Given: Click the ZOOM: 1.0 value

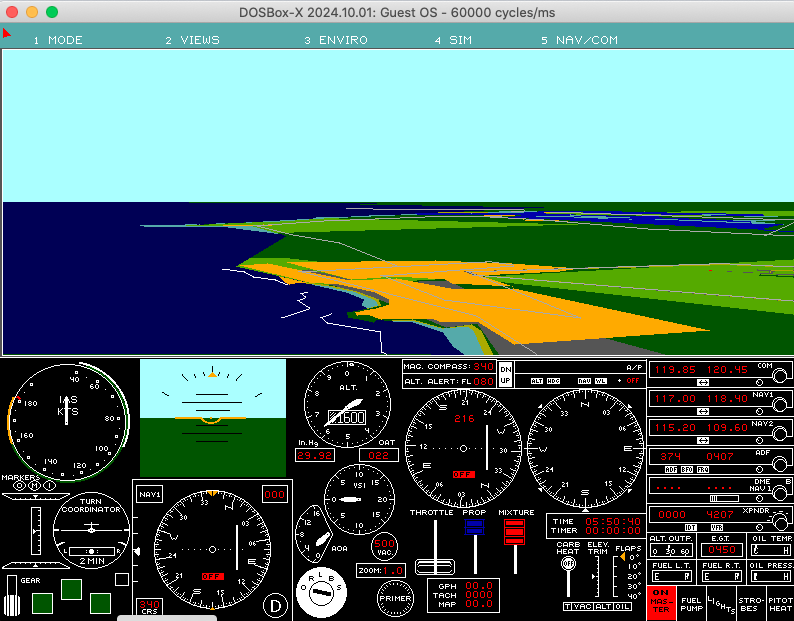Looking at the screenshot, I should (x=392, y=570).
